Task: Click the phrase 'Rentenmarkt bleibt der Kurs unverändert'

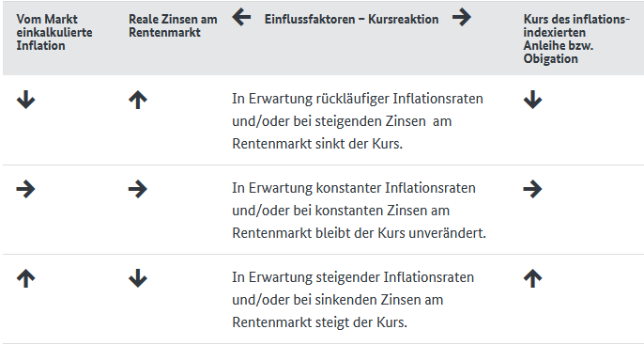Action: coord(359,233)
